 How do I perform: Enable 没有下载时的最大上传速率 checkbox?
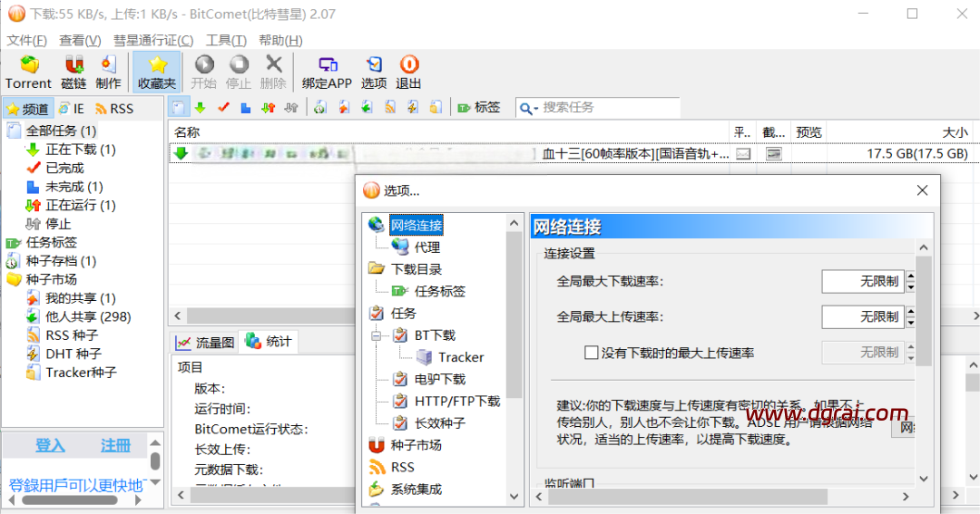(x=592, y=353)
